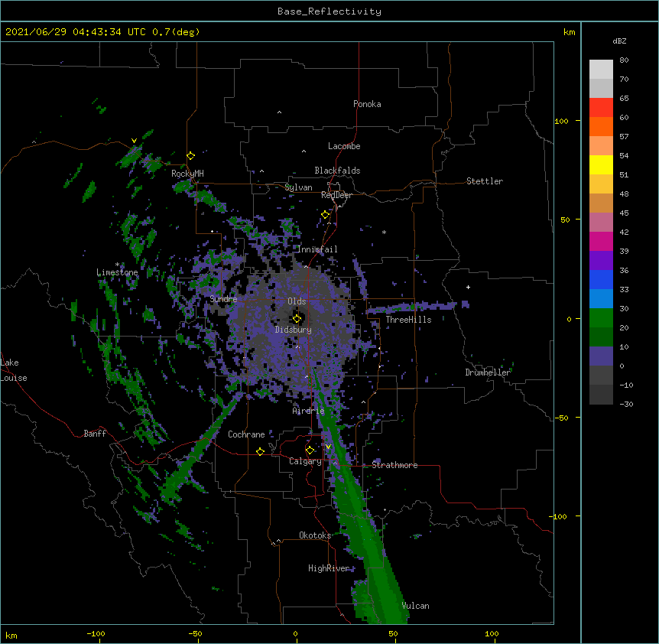Image resolution: width=659 pixels, height=644 pixels.
Task: Click the white asterisk northeast of Innisfail
Action: pyautogui.click(x=384, y=232)
